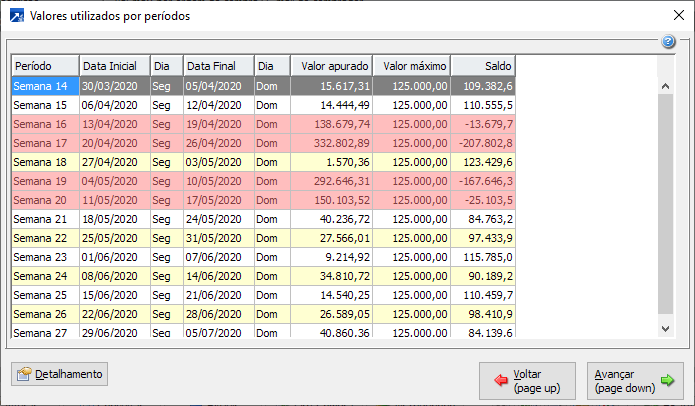Click the application icon in the title bar
695x406 pixels.
click(x=16, y=16)
